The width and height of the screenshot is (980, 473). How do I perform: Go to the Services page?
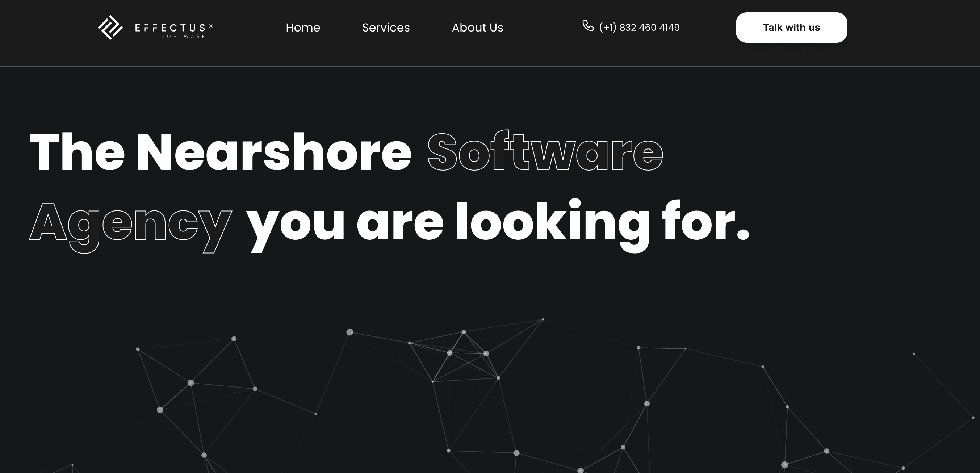(x=386, y=28)
